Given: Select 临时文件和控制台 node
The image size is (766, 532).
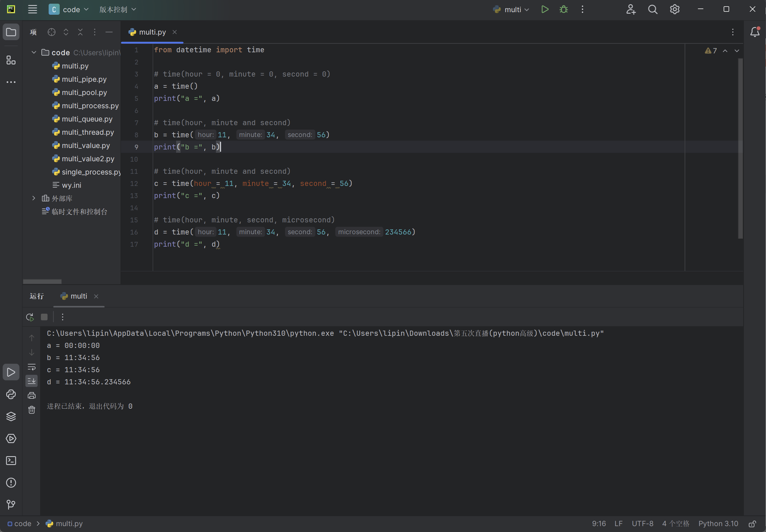Looking at the screenshot, I should coord(80,212).
